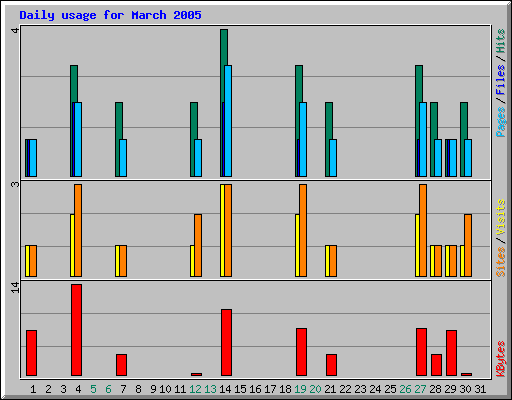Click the cyan Pages bar for day 4
512x400 pixels.
click(78, 139)
